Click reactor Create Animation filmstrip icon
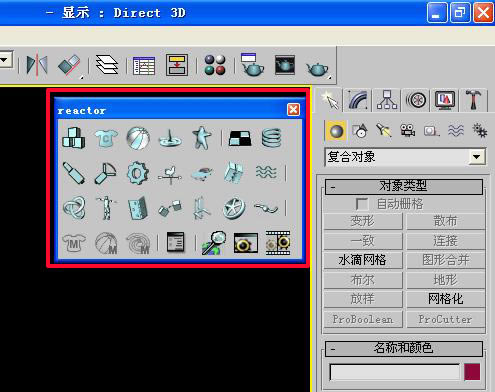Viewport: 495px width, 392px height. coord(278,243)
